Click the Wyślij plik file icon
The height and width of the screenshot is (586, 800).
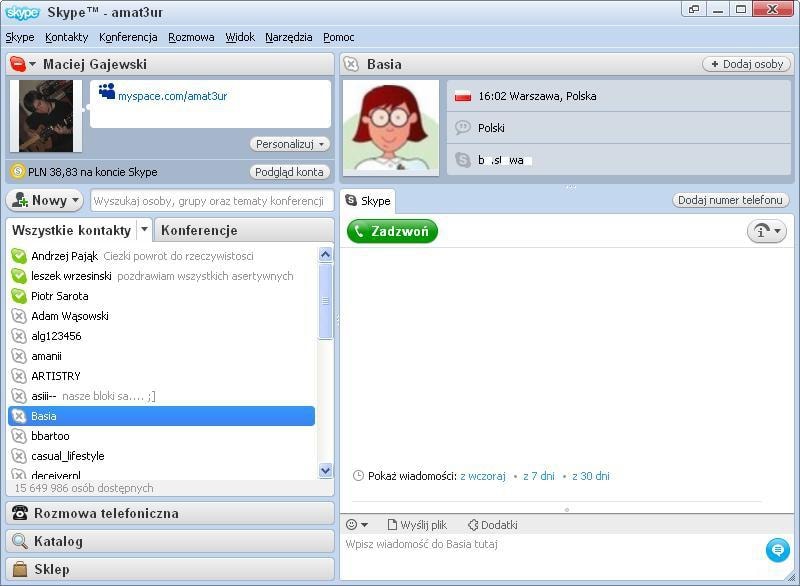pyautogui.click(x=394, y=524)
